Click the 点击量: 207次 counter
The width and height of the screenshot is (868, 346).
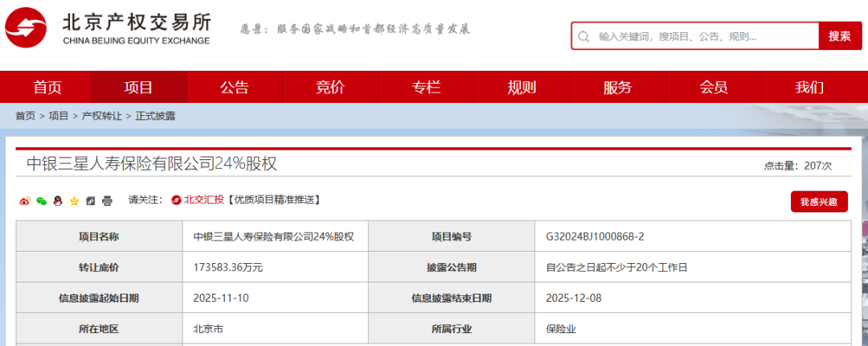tap(798, 166)
